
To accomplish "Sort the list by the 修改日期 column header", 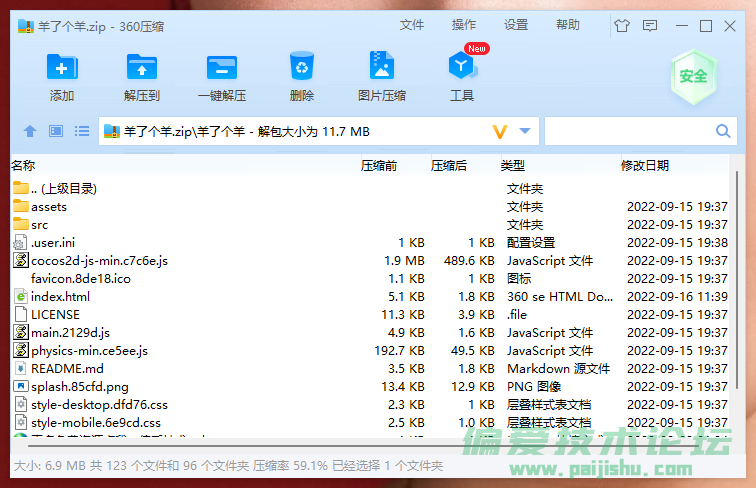I will tap(645, 165).
